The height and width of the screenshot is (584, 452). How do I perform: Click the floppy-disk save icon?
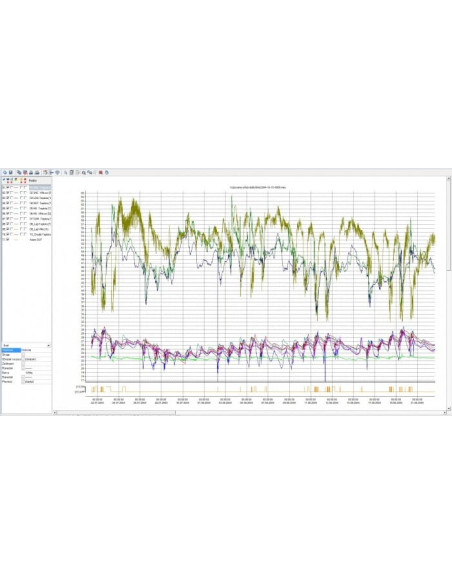point(10,172)
